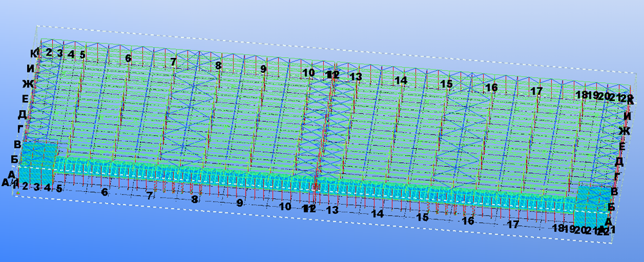The width and height of the screenshot is (644, 262).
Task: Select axis label Д on the left side
Action: (22, 114)
